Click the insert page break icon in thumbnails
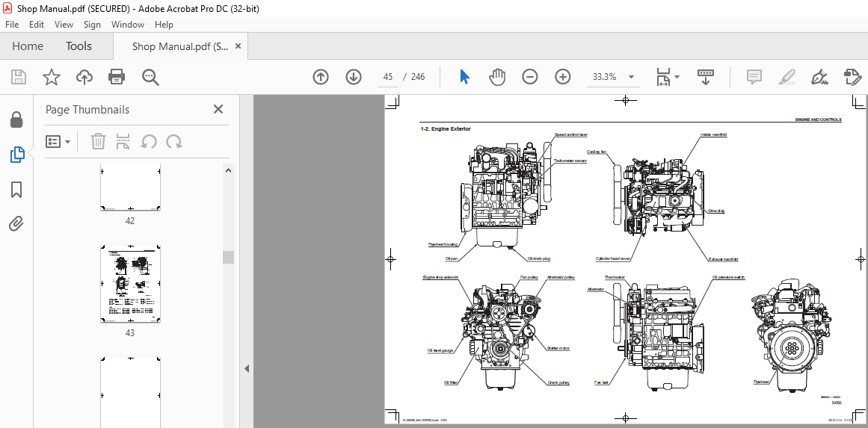 click(x=123, y=142)
